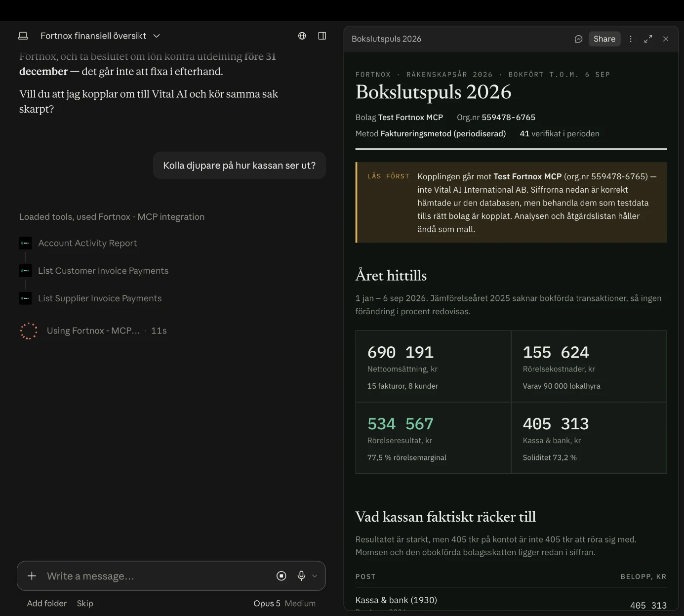This screenshot has width=684, height=616.
Task: Click the Vad kassan faktiskt räcker till heading
Action: click(445, 517)
